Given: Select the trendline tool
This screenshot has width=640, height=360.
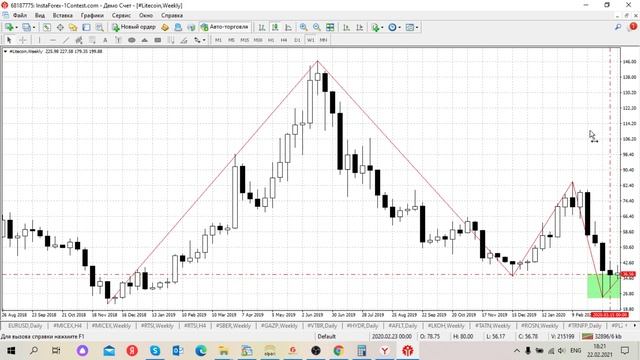Looking at the screenshot, I should tap(66, 40).
